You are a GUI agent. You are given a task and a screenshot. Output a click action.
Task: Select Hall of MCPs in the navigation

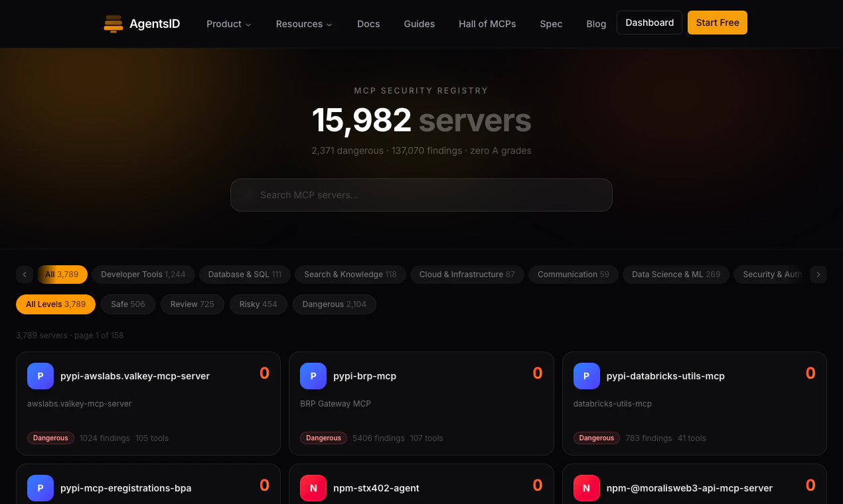coord(487,24)
